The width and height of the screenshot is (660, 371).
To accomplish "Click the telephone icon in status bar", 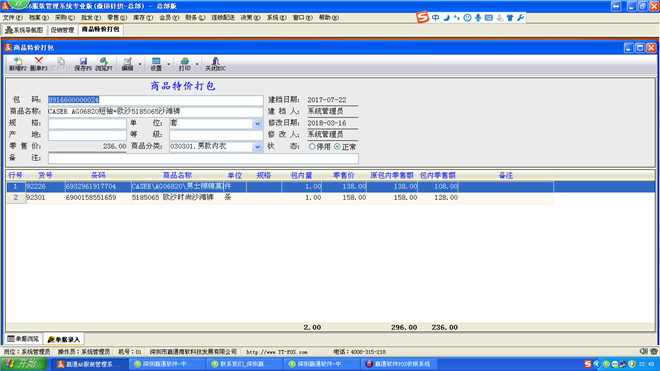I will 654,351.
